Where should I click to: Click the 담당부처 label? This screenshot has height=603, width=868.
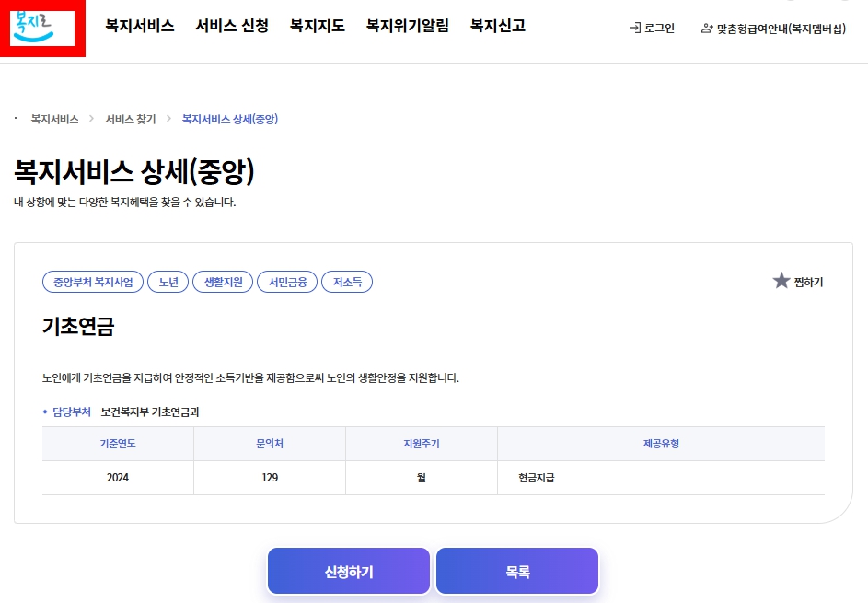(x=72, y=412)
